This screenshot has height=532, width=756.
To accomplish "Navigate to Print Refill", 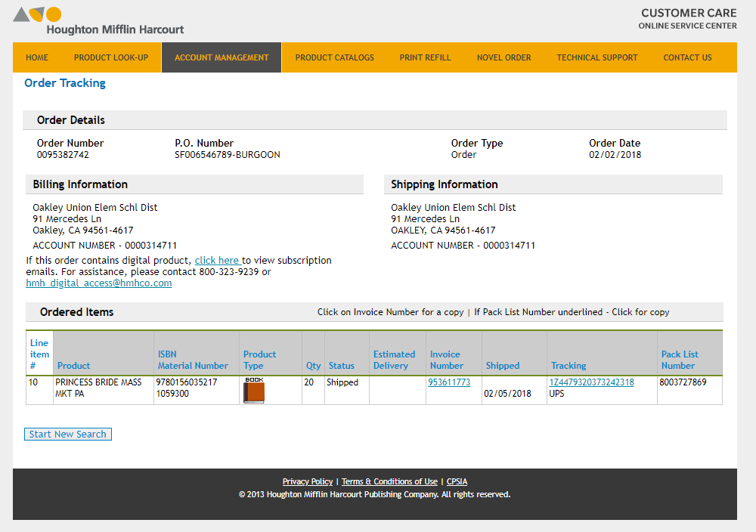I will 425,57.
